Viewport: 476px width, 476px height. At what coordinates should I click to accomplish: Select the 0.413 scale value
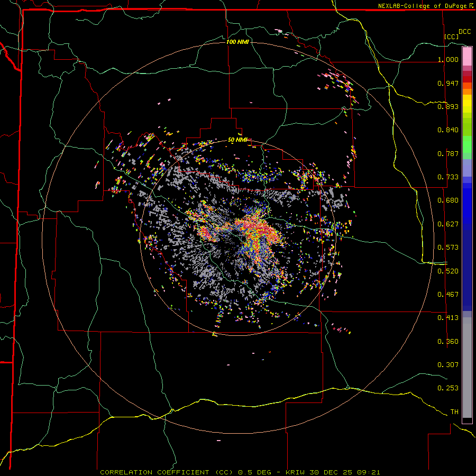click(x=448, y=317)
